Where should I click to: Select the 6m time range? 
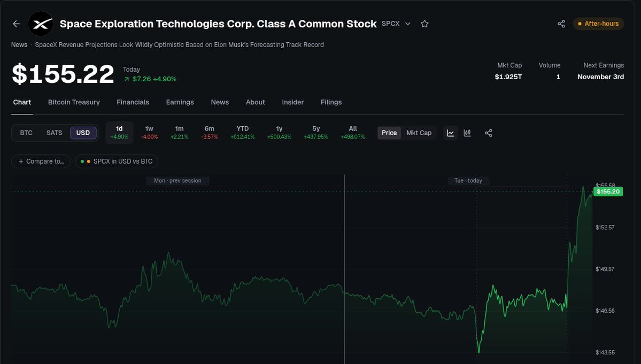click(210, 133)
